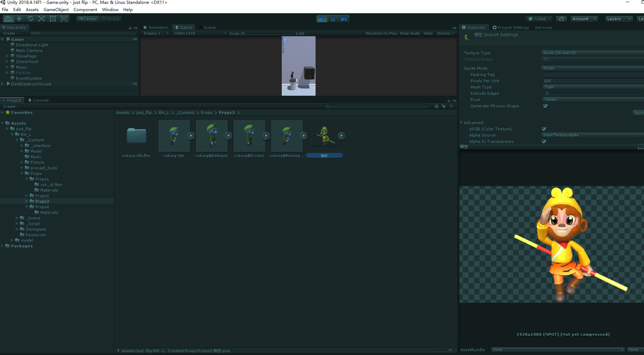
Task: Open the Component menu
Action: click(x=85, y=10)
